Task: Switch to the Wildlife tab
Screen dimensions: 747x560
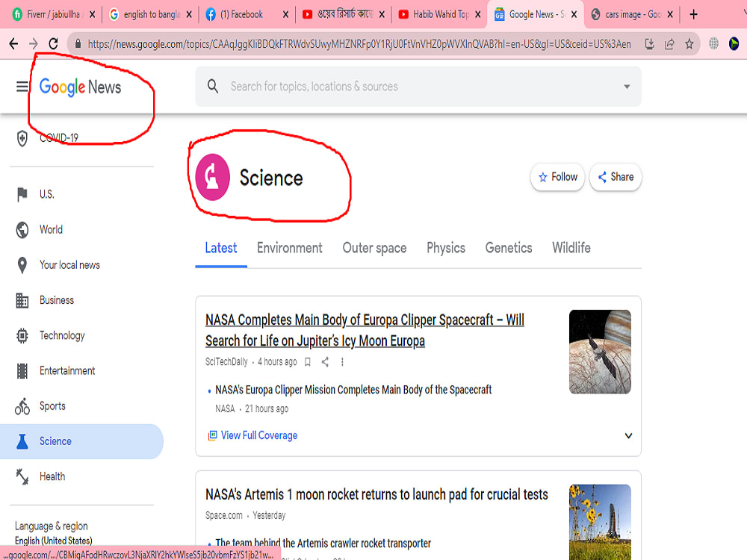Action: click(x=571, y=248)
